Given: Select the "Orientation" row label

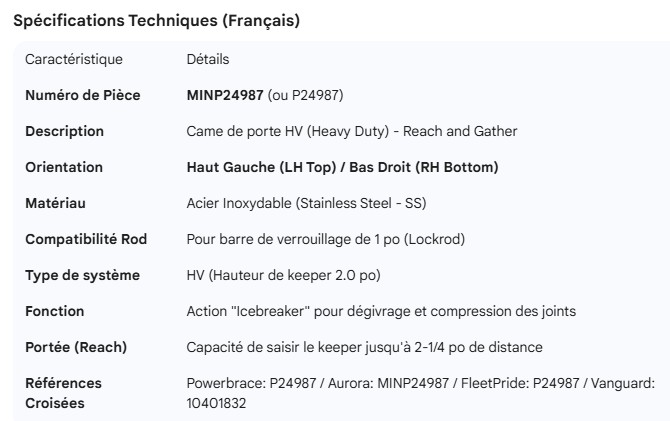Looking at the screenshot, I should (64, 168).
